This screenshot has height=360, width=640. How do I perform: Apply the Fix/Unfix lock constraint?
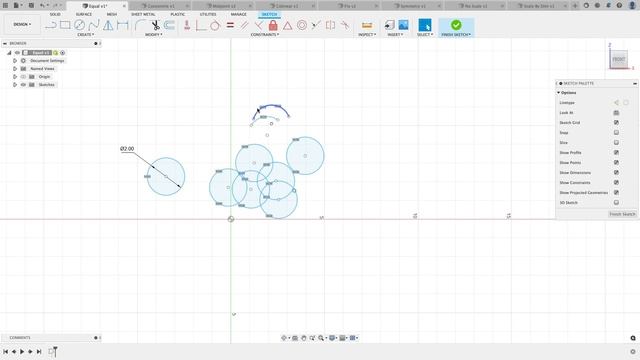tap(273, 25)
